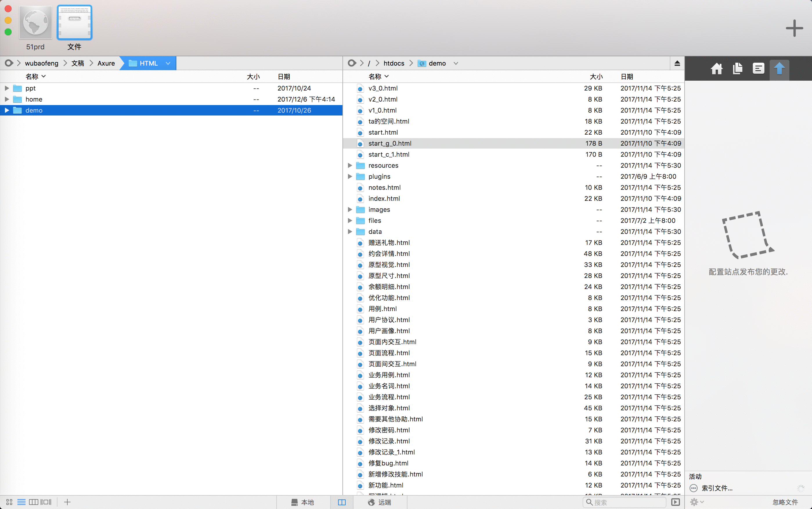812x509 pixels.
Task: Open local path history circle icon
Action: (x=9, y=63)
